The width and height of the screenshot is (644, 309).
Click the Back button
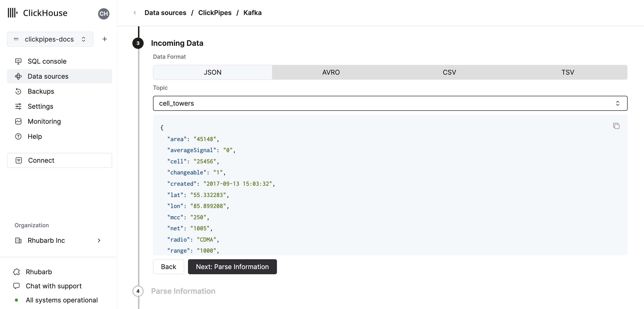pyautogui.click(x=168, y=267)
